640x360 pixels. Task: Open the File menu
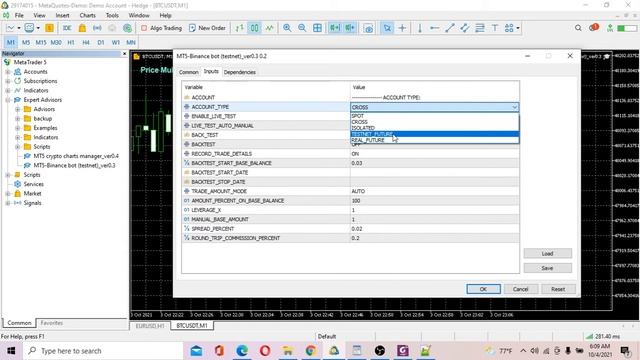point(19,16)
